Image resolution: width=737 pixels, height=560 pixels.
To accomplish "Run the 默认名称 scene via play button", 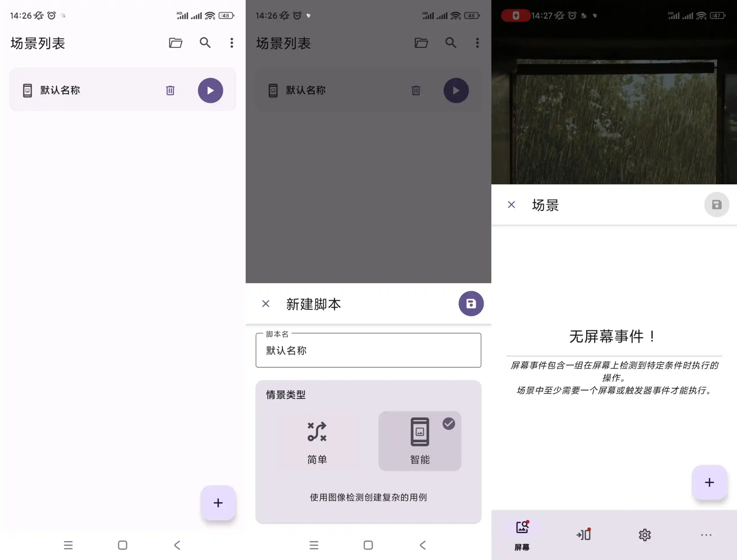I will [210, 90].
